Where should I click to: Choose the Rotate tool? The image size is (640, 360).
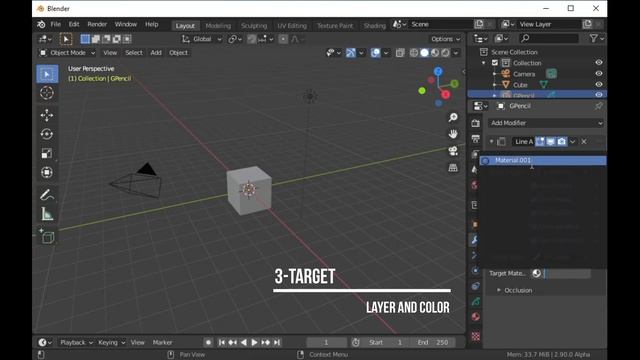pyautogui.click(x=47, y=134)
